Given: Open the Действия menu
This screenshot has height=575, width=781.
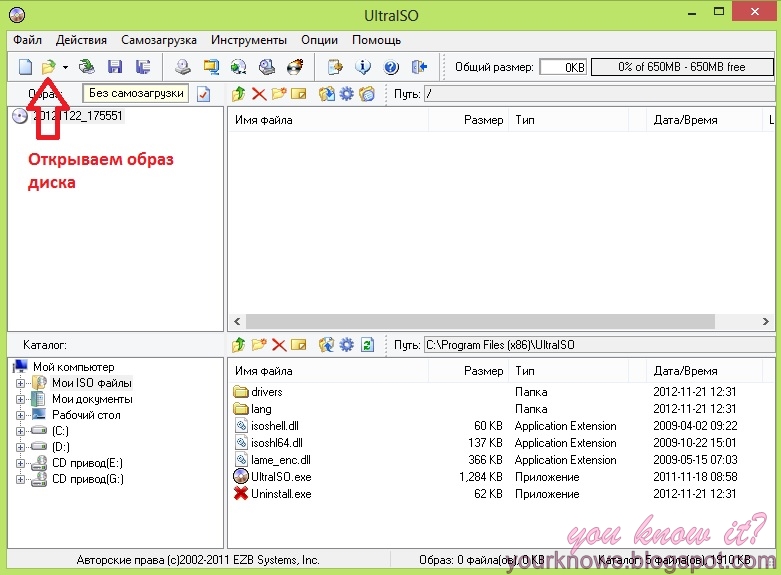Looking at the screenshot, I should tap(81, 40).
